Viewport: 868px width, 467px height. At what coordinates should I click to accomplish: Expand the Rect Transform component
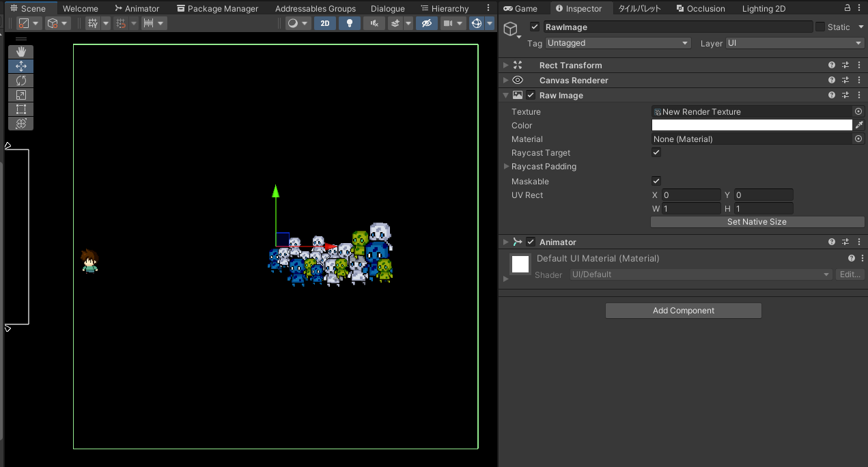(505, 65)
